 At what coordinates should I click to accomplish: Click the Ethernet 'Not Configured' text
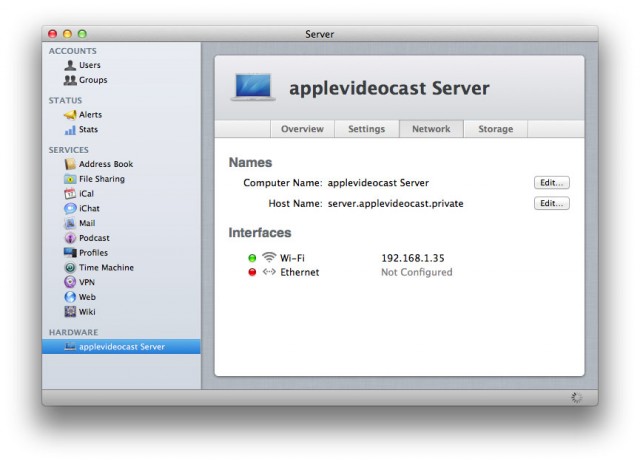417,272
